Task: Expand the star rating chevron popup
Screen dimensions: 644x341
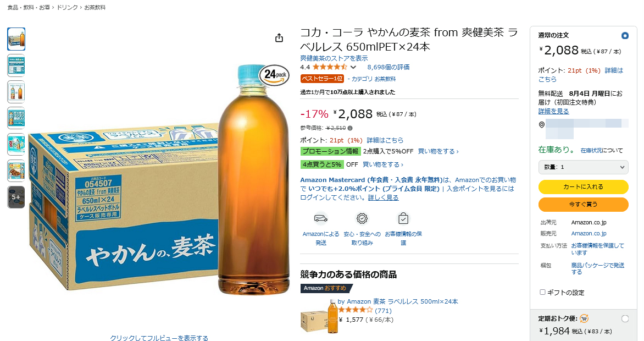Action: [x=353, y=67]
